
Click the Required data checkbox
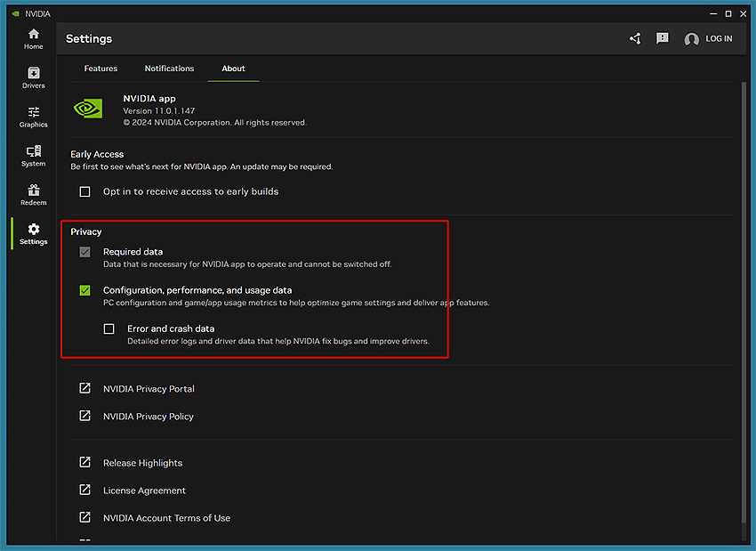pos(84,252)
